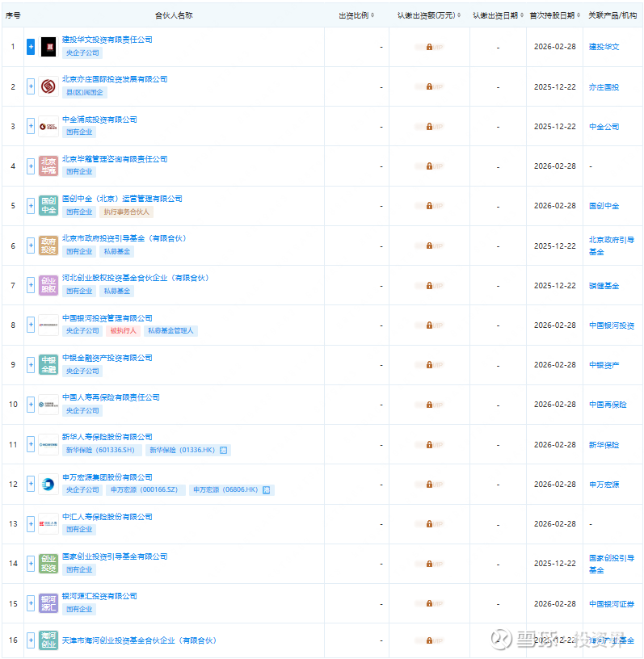This screenshot has height=659, width=644.
Task: Expand the 中国人寿再保险 row plus button
Action: coord(31,405)
